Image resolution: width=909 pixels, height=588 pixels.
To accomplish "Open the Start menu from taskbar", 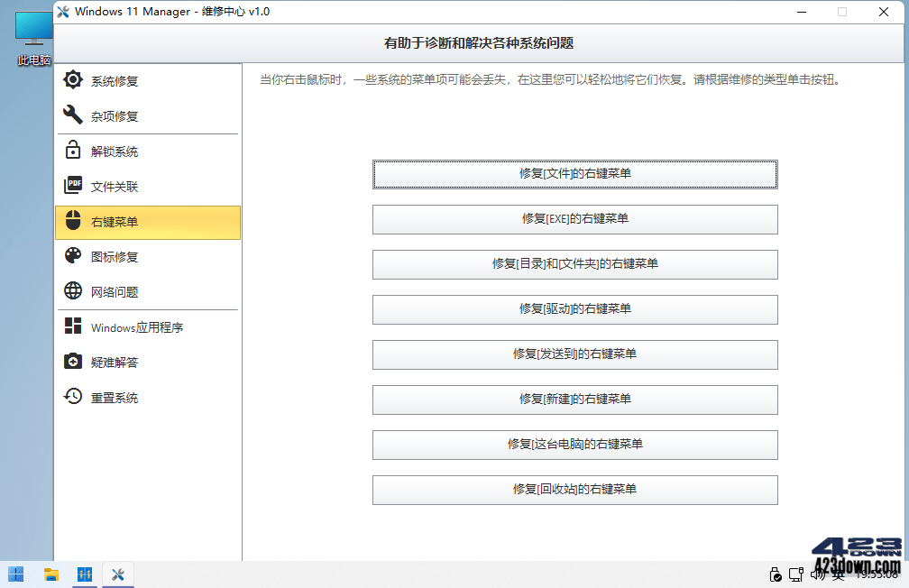I will pos(16,574).
